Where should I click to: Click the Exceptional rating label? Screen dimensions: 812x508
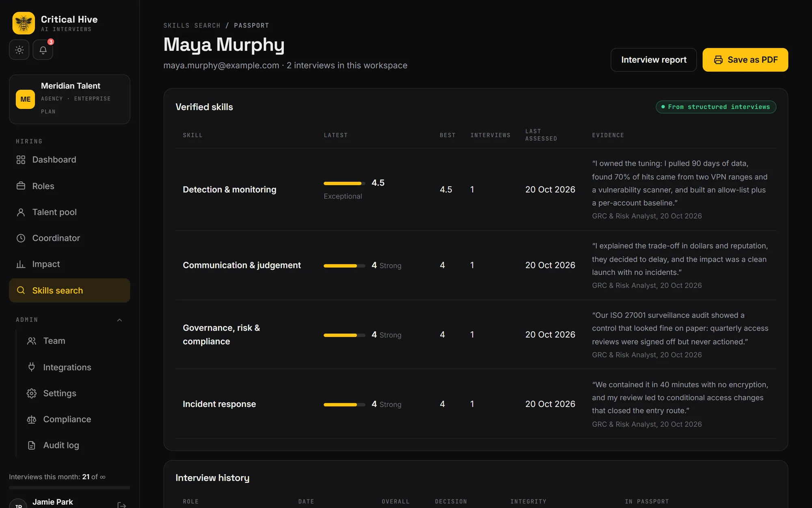pyautogui.click(x=343, y=196)
